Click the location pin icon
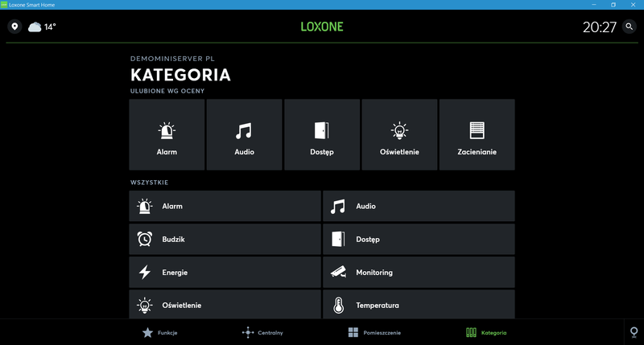644x345 pixels. point(14,27)
